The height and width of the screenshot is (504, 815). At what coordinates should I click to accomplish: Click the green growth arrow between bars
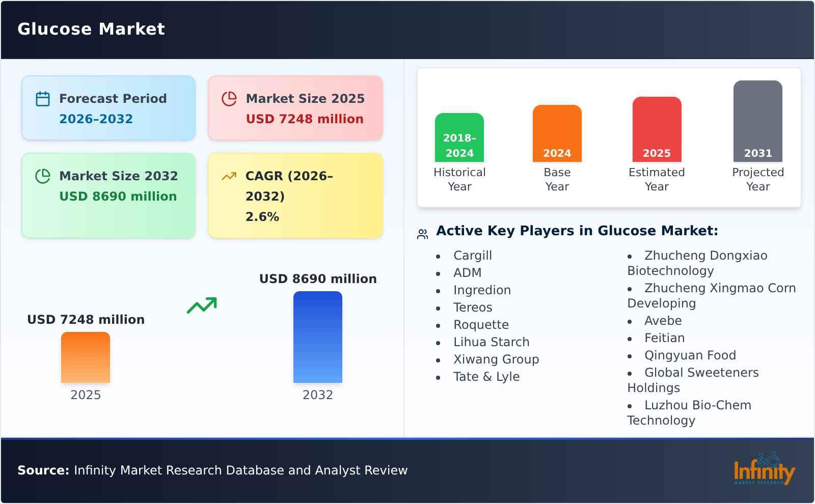(x=202, y=305)
